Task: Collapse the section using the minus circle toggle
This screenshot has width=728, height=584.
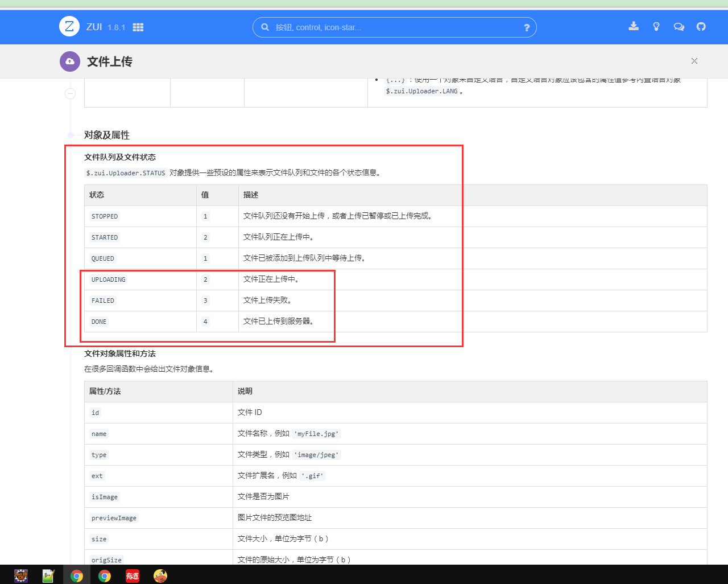Action: (69, 93)
